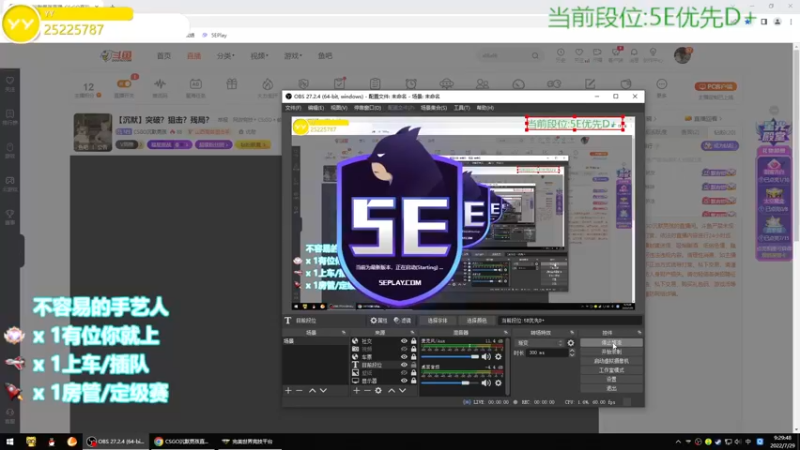Image resolution: width=800 pixels, height=450 pixels.
Task: Toggle visibility of the 目前段位 text source
Action: 404,365
